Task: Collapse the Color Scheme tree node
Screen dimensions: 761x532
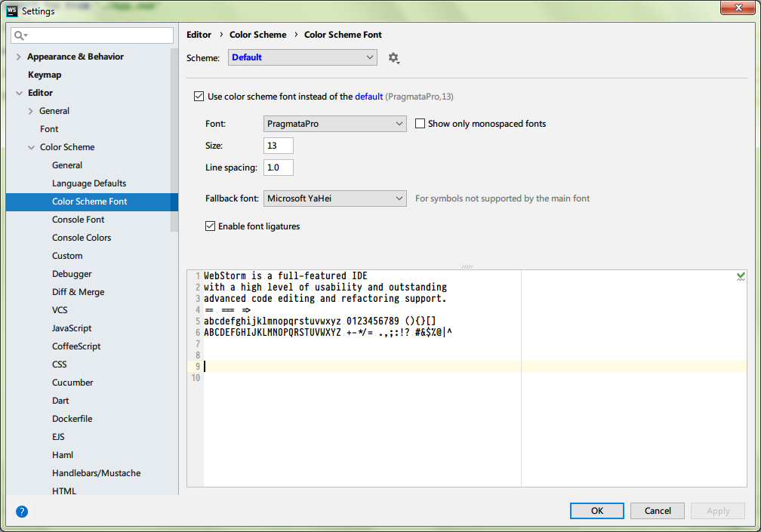Action: point(31,147)
